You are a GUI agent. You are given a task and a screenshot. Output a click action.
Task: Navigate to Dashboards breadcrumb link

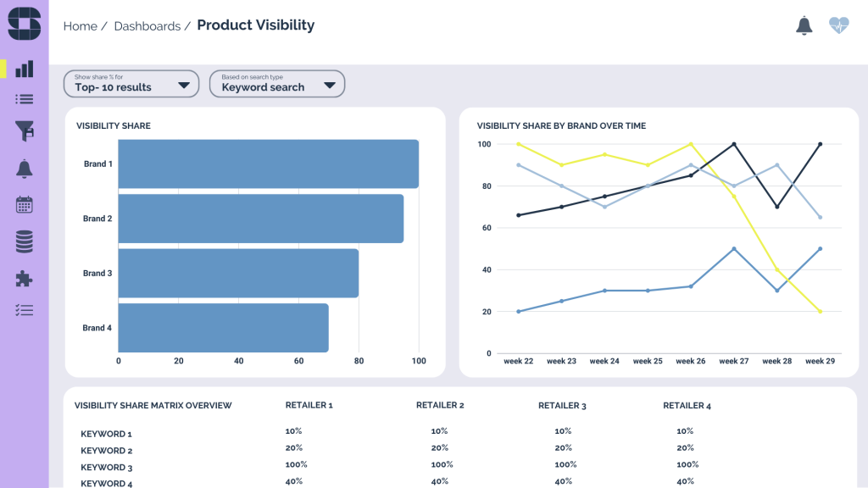(x=147, y=26)
